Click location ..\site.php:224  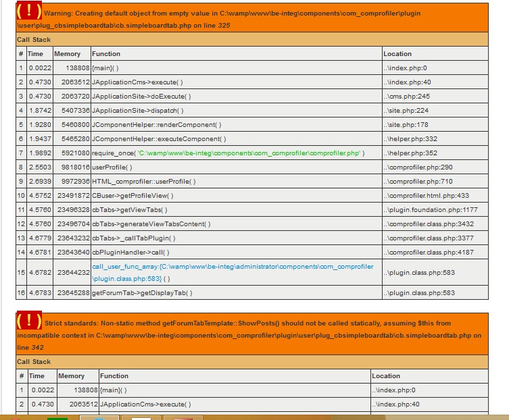coord(406,111)
